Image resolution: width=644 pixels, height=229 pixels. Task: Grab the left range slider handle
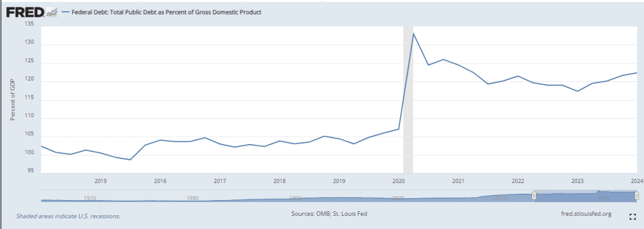534,196
